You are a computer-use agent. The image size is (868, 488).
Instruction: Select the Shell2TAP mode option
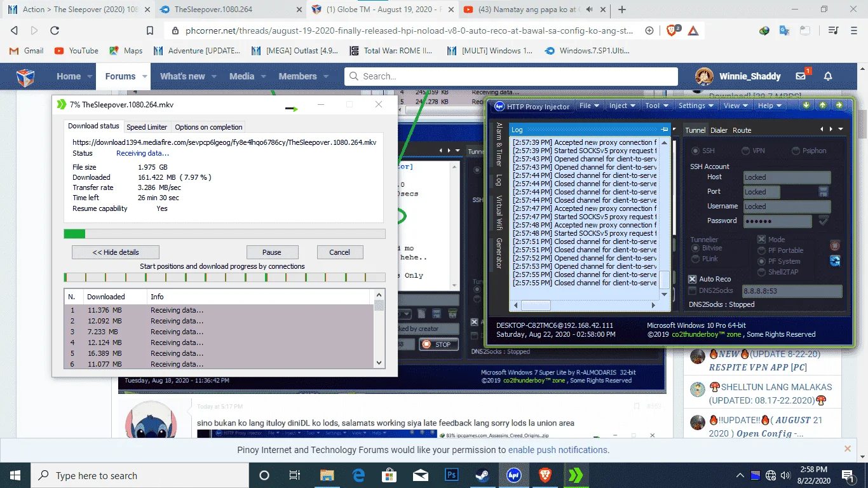tap(762, 272)
